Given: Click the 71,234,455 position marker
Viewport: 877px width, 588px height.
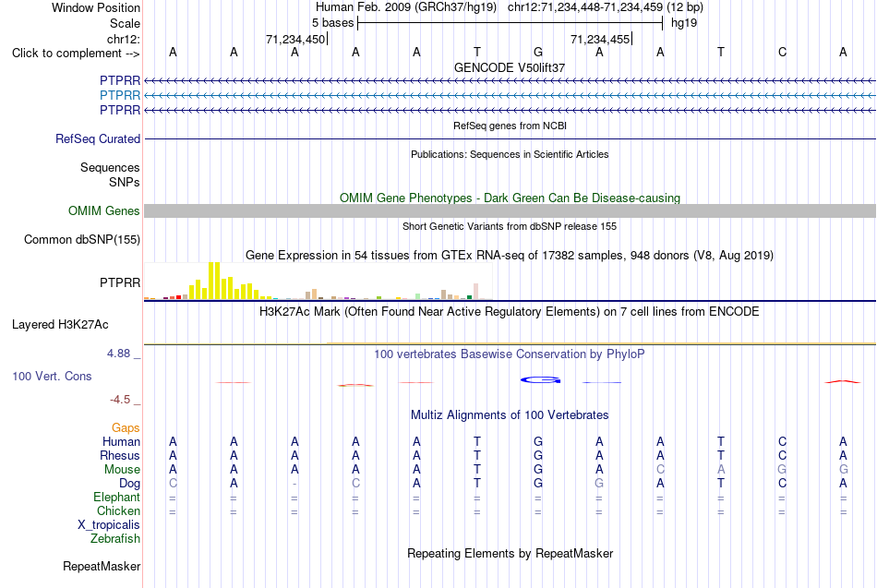Looking at the screenshot, I should [600, 39].
